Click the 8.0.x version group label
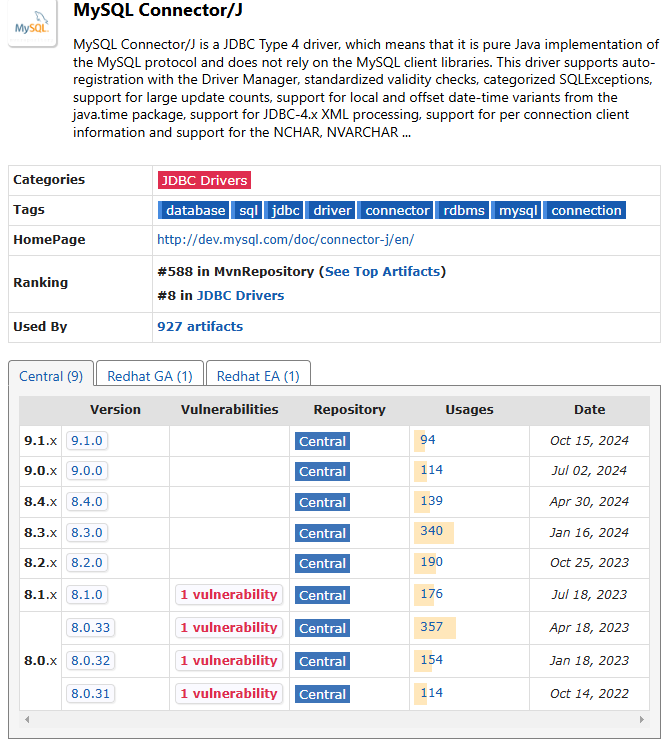This screenshot has height=740, width=662. tap(41, 661)
